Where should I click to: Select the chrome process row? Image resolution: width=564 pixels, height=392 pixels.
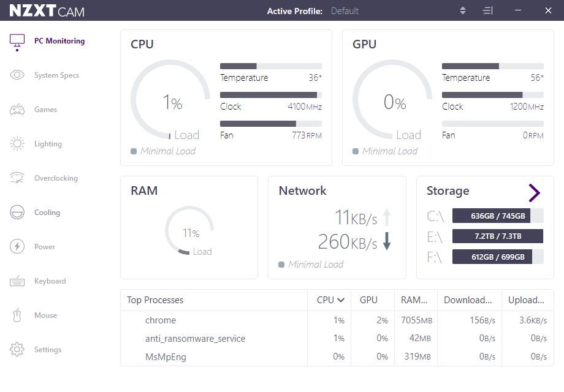coord(161,320)
